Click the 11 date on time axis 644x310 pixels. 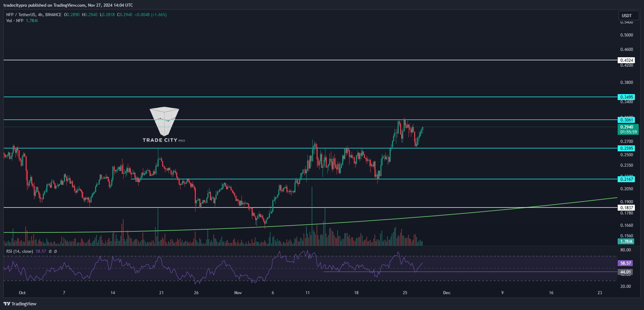(307, 293)
